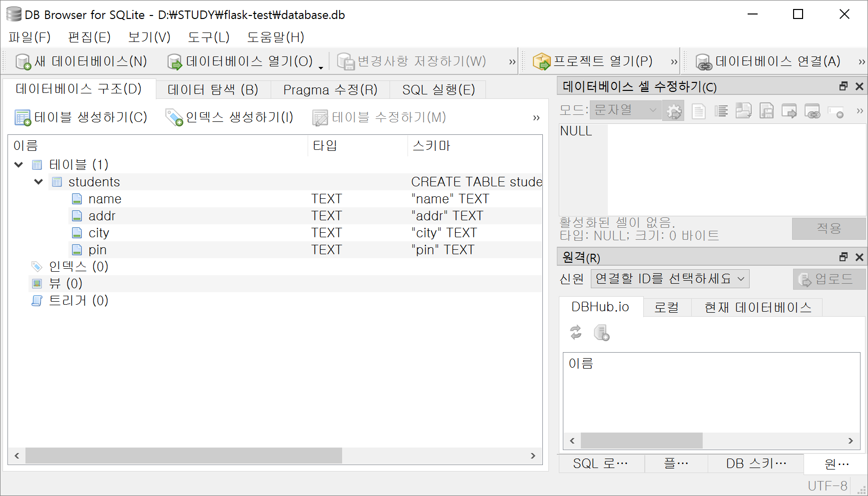Undock the Edit Database Cell panel
The height and width of the screenshot is (496, 868).
(x=844, y=86)
